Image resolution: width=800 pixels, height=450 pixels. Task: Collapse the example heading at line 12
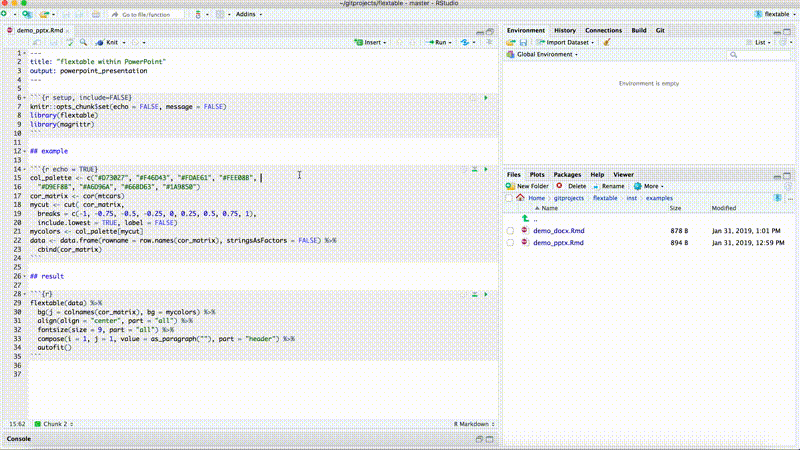pos(24,151)
